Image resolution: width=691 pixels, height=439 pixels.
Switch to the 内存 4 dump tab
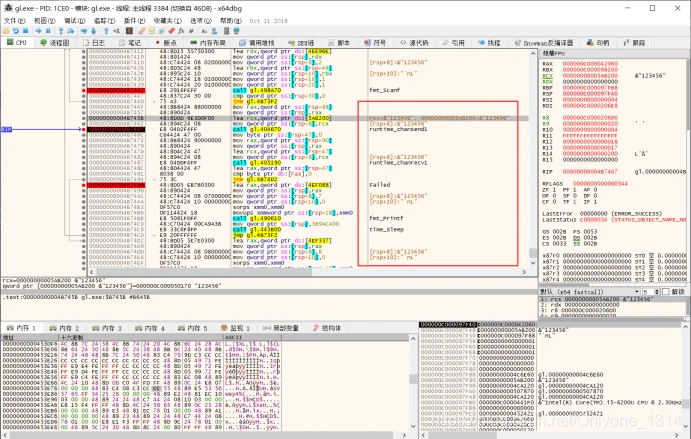coord(150,328)
